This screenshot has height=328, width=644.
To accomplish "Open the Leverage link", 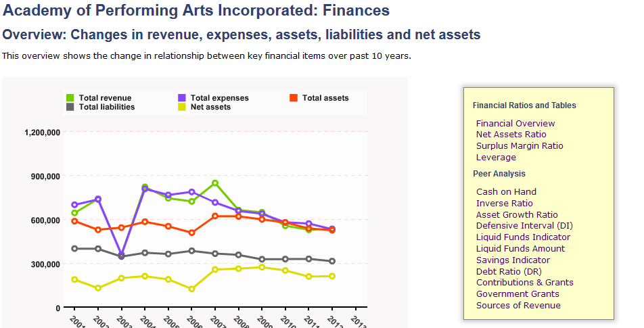I will [496, 157].
